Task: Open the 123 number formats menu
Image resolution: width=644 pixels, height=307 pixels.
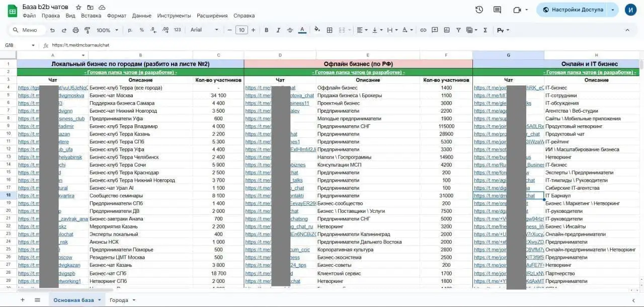Action: (177, 30)
